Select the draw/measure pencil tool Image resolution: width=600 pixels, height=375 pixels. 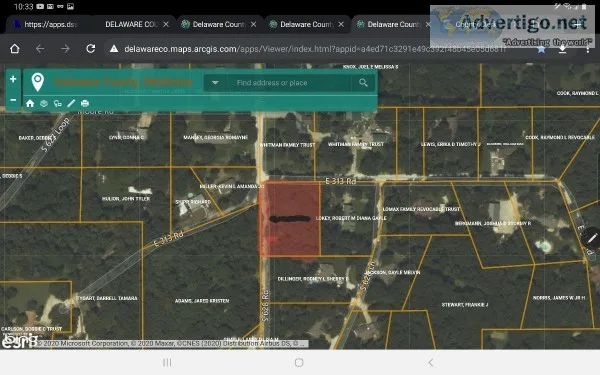[71, 103]
